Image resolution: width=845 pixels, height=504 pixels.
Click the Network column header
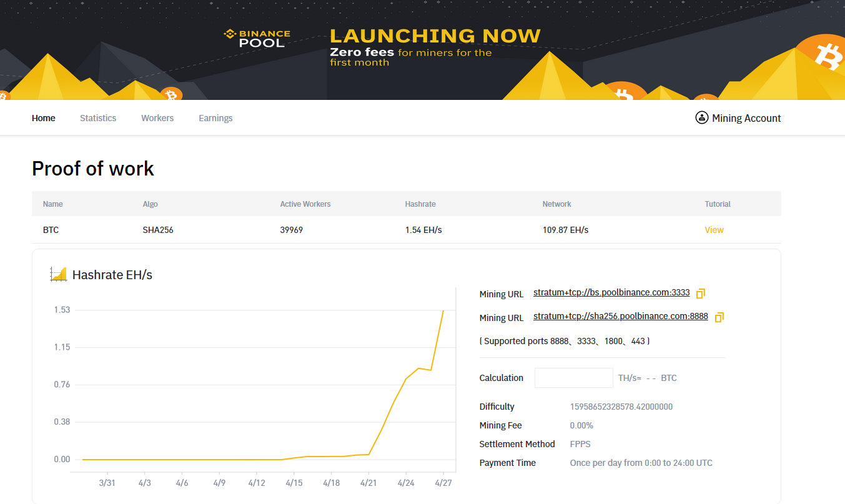(x=557, y=204)
